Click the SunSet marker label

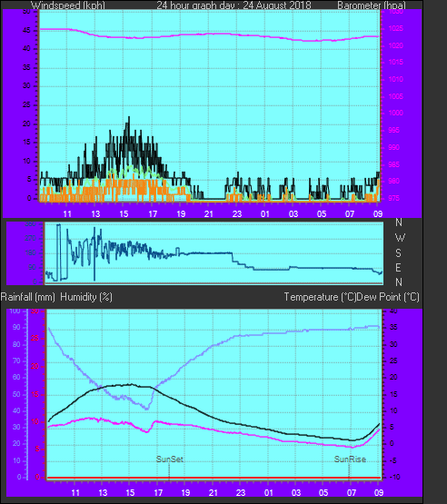[170, 460]
